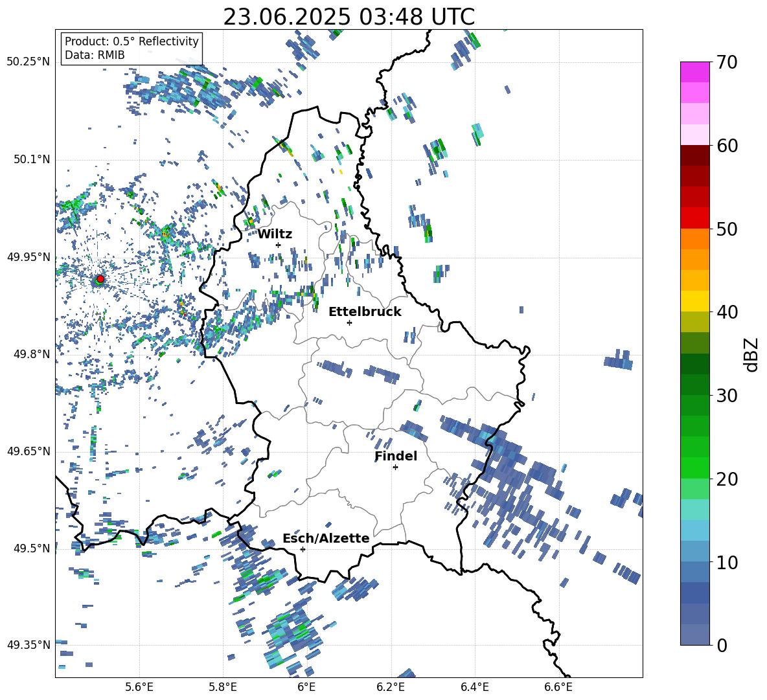Click the 5.8°E longitude label
This screenshot has height=700, width=767.
223,687
